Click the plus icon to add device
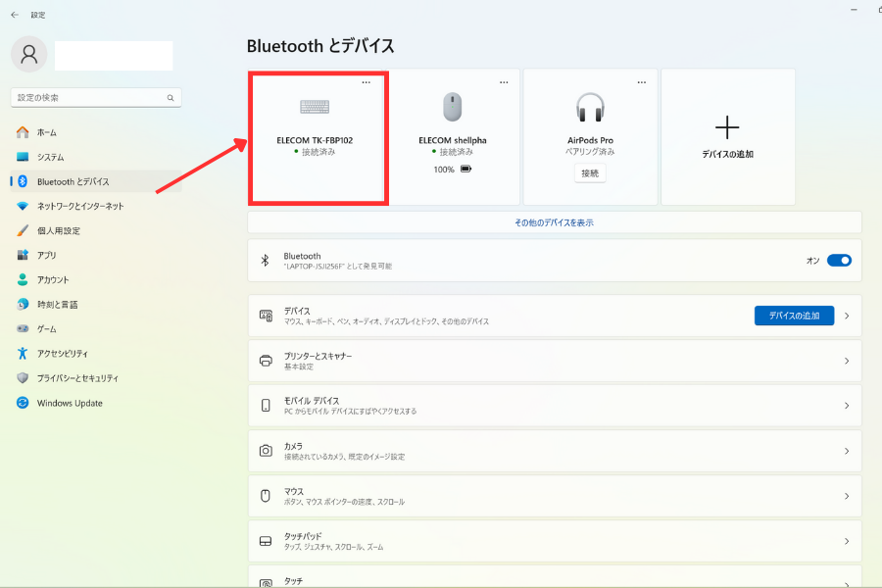 (727, 127)
